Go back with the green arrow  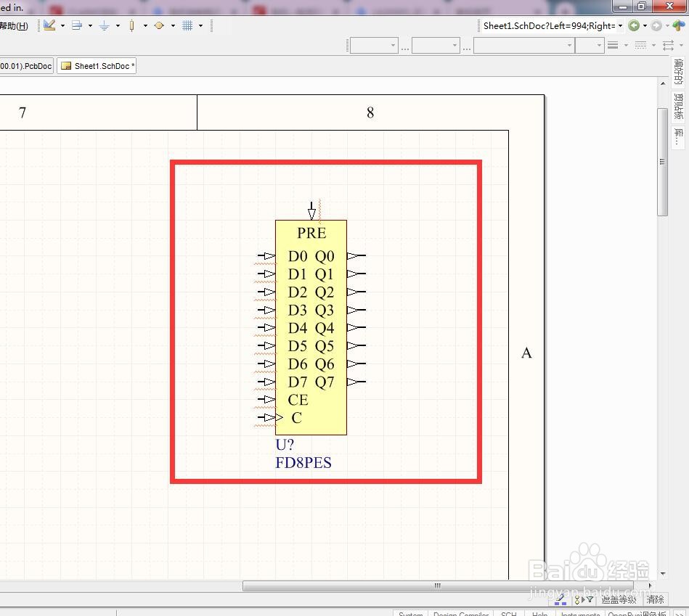pyautogui.click(x=634, y=26)
